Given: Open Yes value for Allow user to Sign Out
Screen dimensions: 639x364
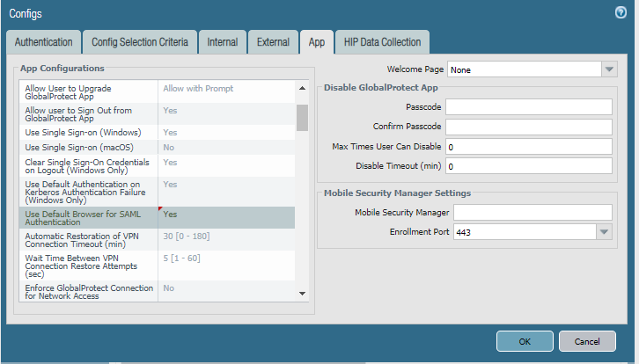Looking at the screenshot, I should [x=226, y=114].
